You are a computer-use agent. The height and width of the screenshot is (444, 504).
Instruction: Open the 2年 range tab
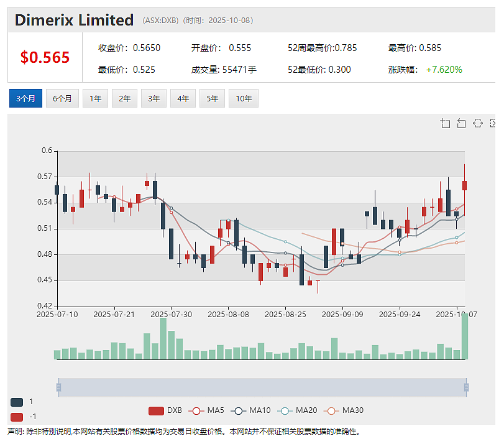point(125,98)
